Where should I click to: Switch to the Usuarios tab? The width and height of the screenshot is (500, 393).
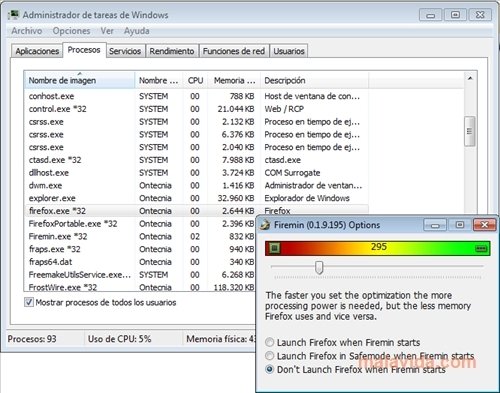(289, 51)
